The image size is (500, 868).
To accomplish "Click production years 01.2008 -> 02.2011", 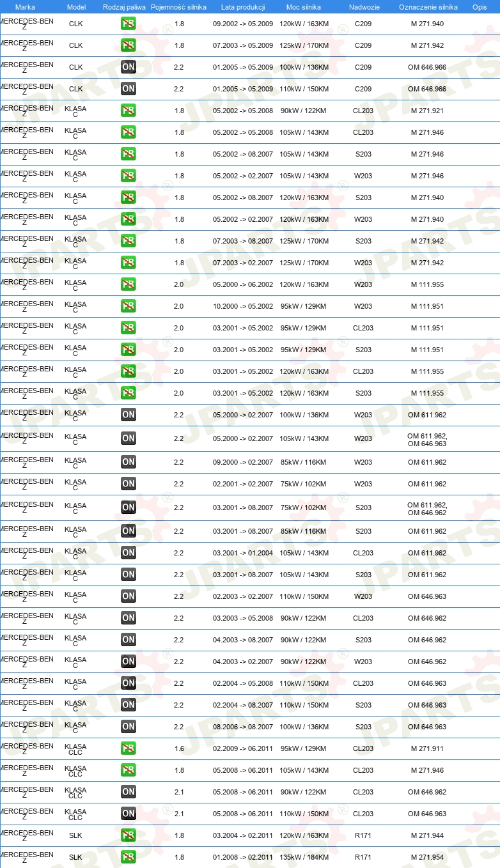I will pos(243,857).
